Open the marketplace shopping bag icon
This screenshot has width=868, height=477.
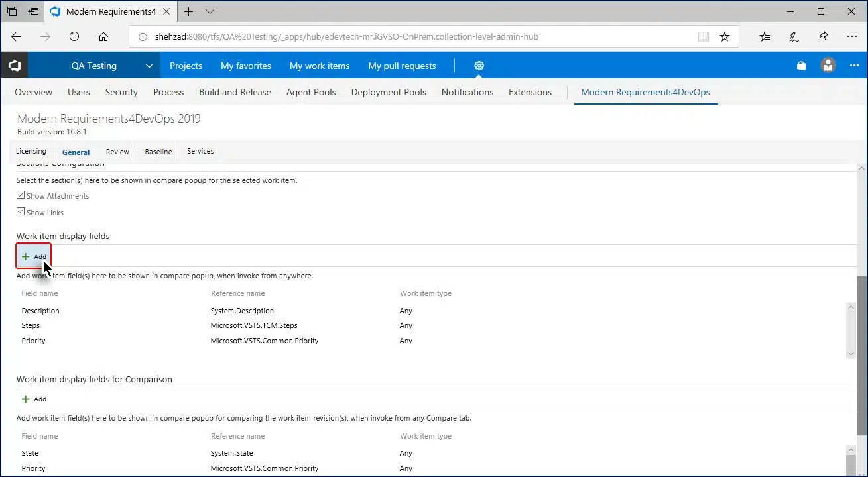pyautogui.click(x=801, y=66)
